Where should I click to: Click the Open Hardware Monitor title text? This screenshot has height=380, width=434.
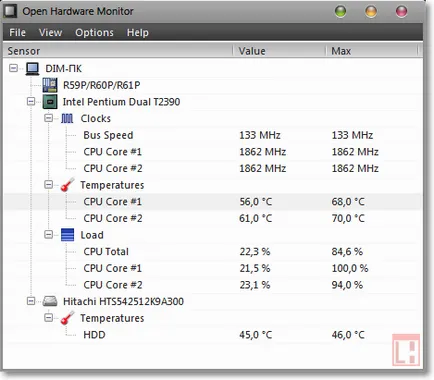78,11
